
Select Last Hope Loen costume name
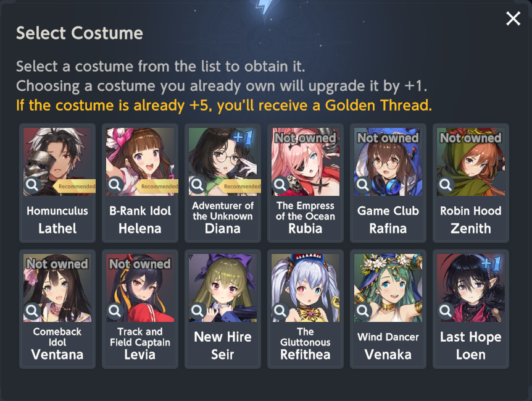coord(470,345)
